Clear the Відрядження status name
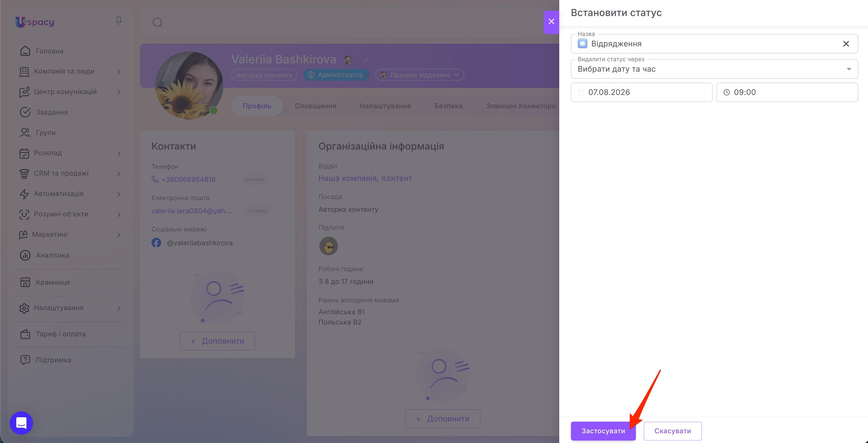 coord(846,44)
